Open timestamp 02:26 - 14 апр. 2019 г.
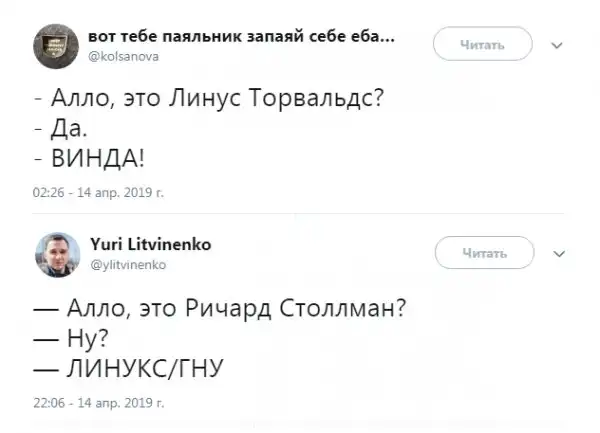 click(90, 192)
